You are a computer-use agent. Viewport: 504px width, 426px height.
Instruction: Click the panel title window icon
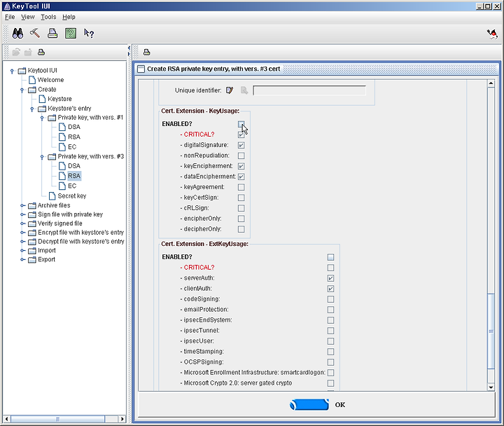click(141, 69)
